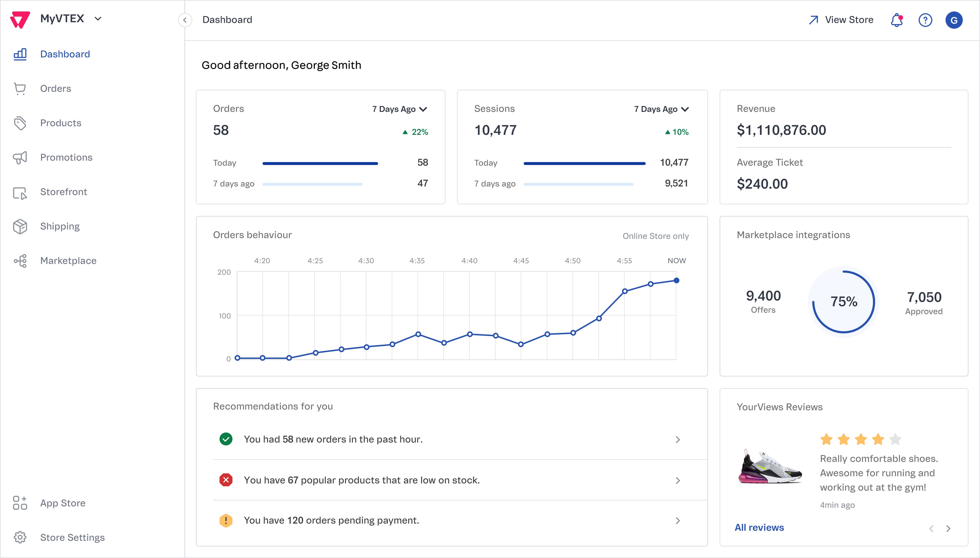Open the Sessions 7 Days Ago dropdown
This screenshot has height=558, width=980.
[660, 109]
